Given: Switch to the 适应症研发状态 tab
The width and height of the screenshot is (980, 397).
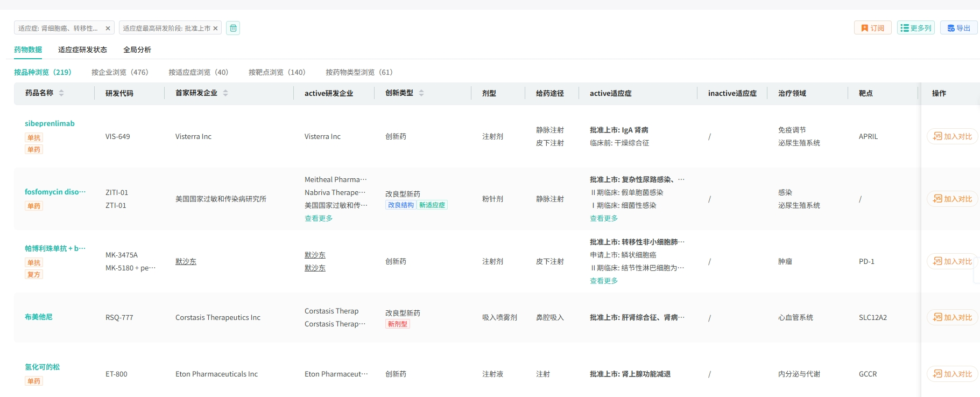Looking at the screenshot, I should pyautogui.click(x=82, y=50).
